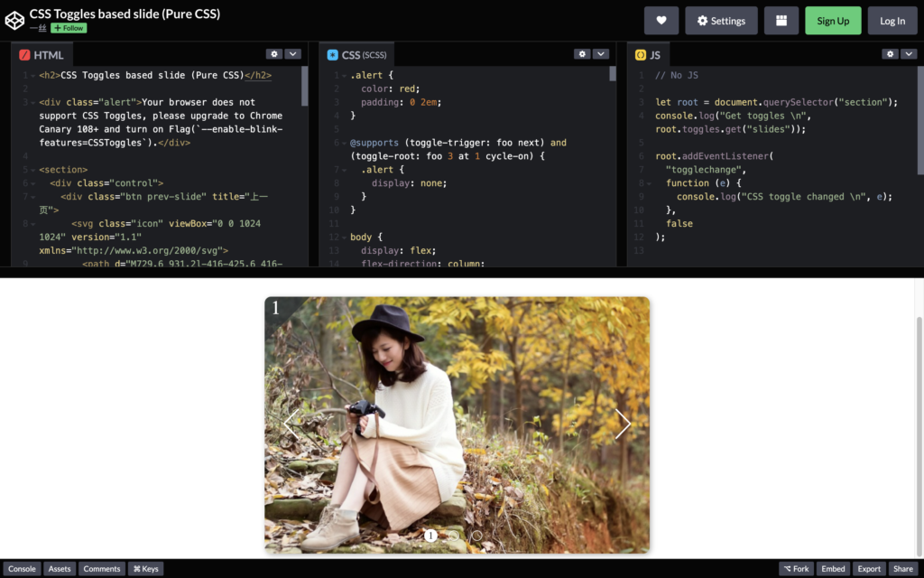
Task: Open the Assets panel
Action: [x=60, y=569]
